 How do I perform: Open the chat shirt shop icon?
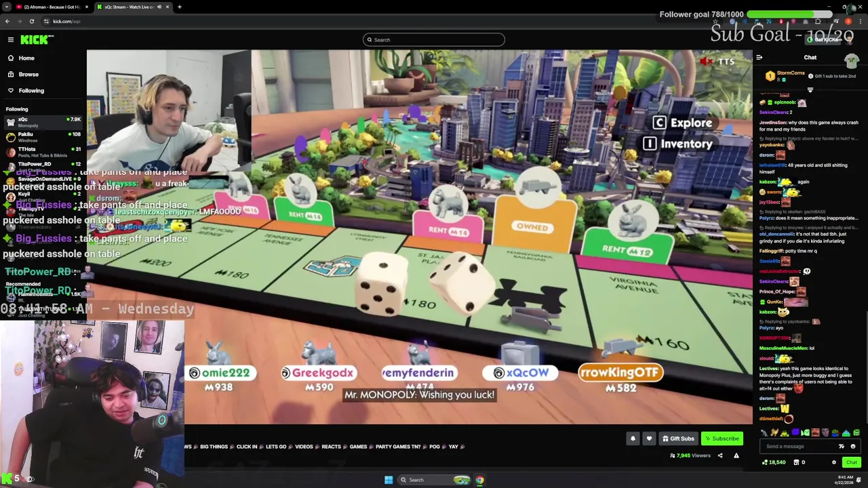click(851, 60)
